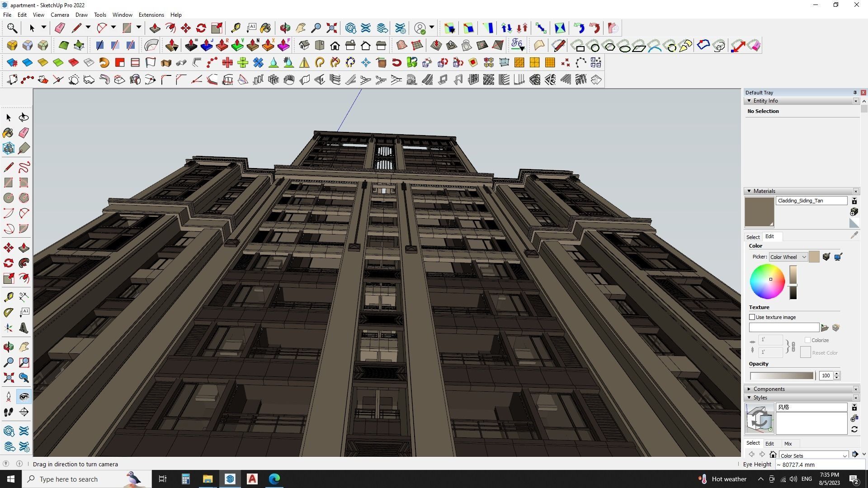Open the Line tool dropdown arrow

click(x=88, y=28)
